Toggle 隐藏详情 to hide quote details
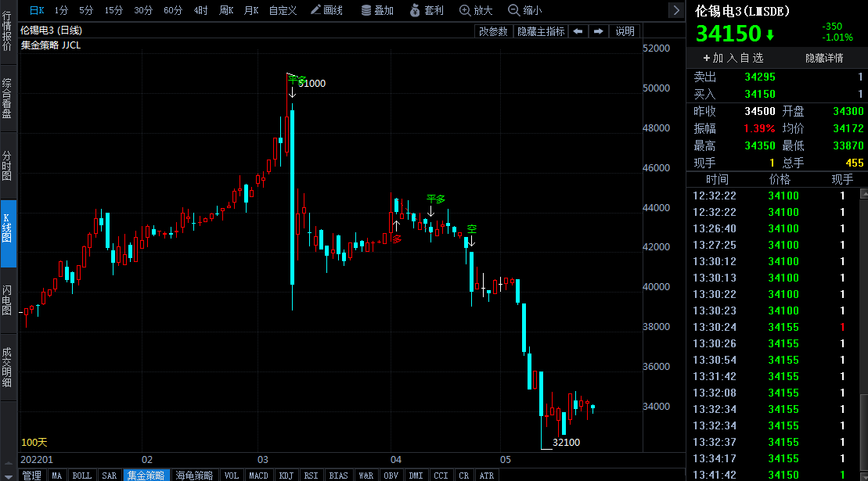868x481 pixels. pyautogui.click(x=824, y=58)
